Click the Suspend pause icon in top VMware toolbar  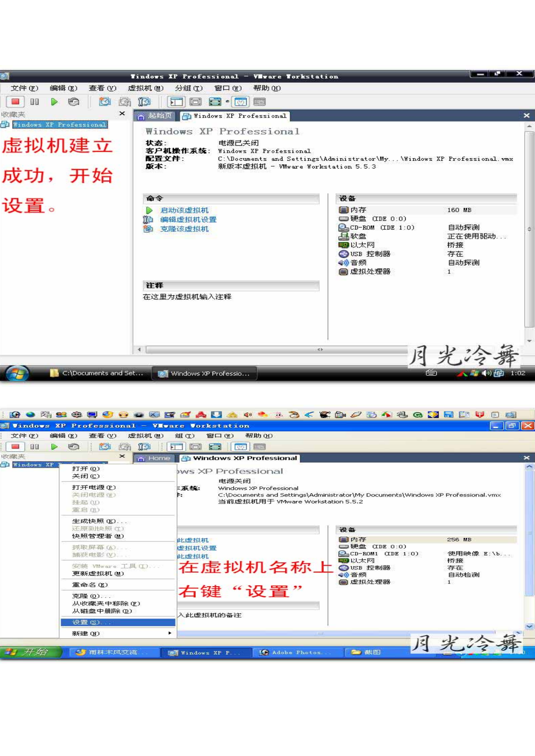click(34, 102)
